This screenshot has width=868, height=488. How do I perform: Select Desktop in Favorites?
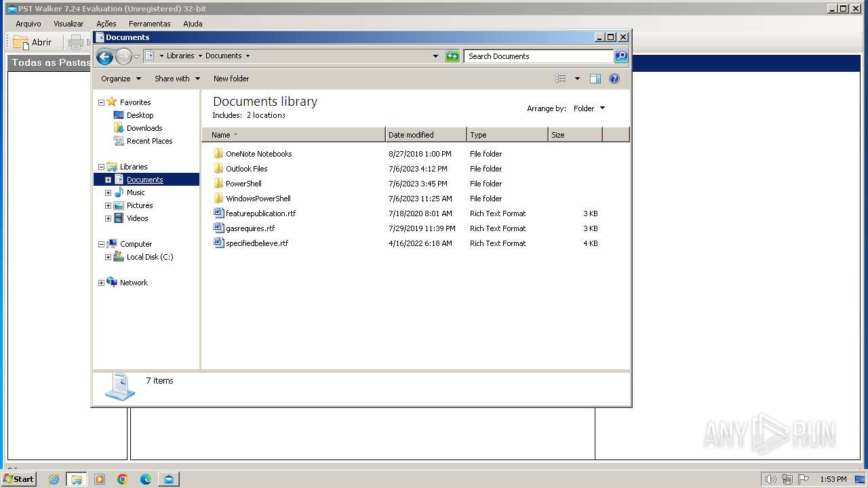pyautogui.click(x=140, y=115)
